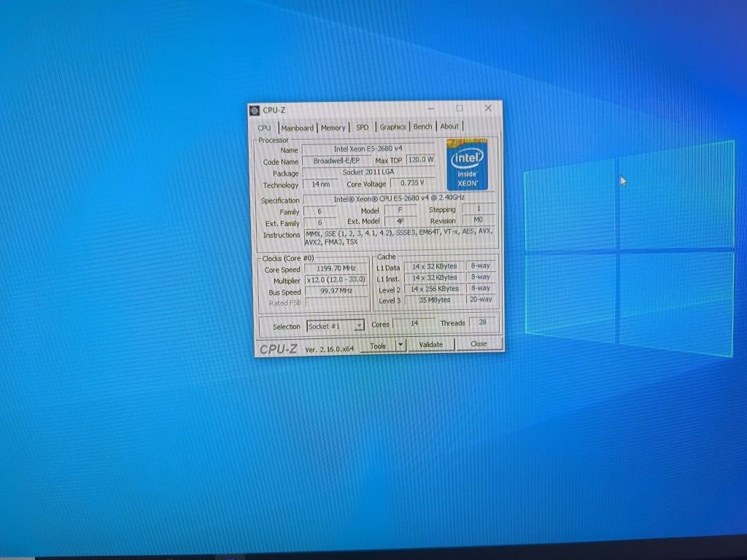Click the Ver. 2.16.0.x64 version text
Image resolution: width=747 pixels, height=560 pixels.
[330, 349]
